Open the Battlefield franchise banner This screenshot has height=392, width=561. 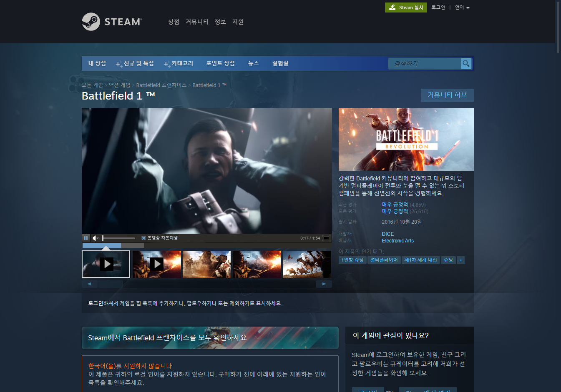[x=210, y=338]
